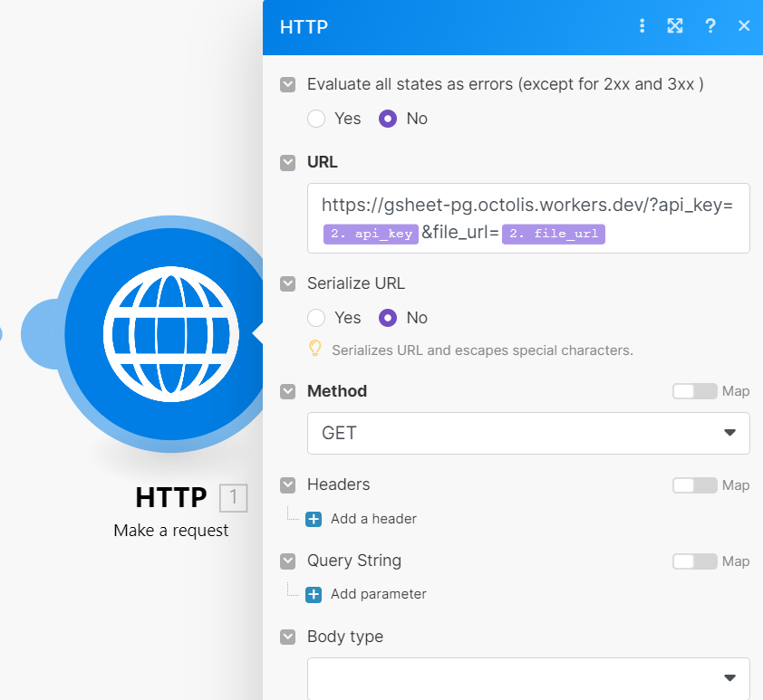The width and height of the screenshot is (763, 700).
Task: Open the GET method dropdown
Action: click(528, 433)
